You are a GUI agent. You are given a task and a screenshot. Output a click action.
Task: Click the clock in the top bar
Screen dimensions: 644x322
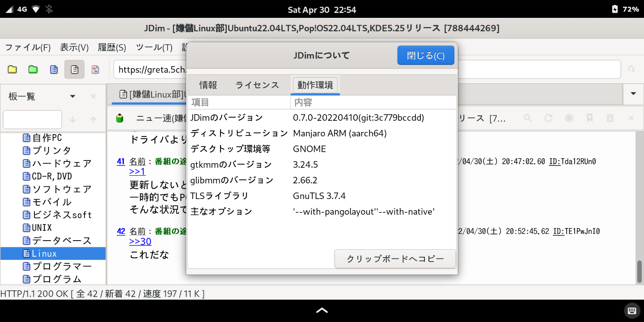322,9
